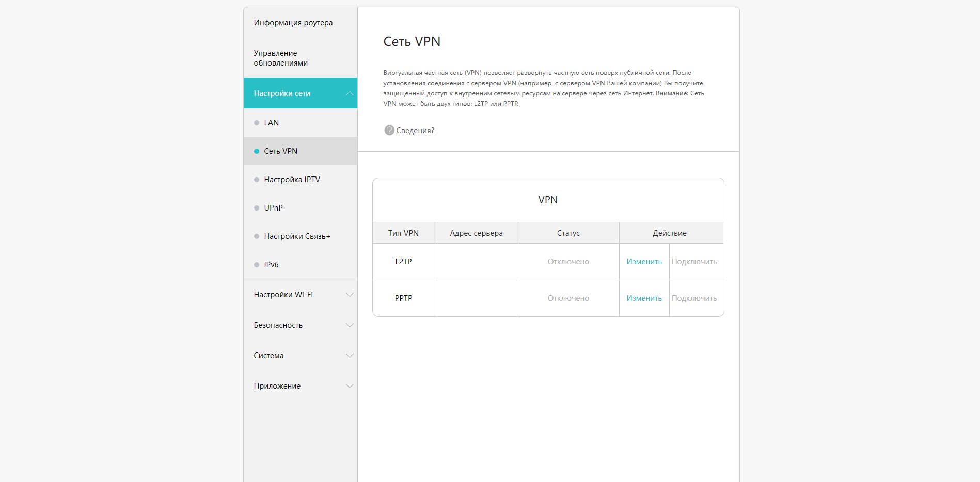
Task: Click Изменить for the PPTP row
Action: 644,298
